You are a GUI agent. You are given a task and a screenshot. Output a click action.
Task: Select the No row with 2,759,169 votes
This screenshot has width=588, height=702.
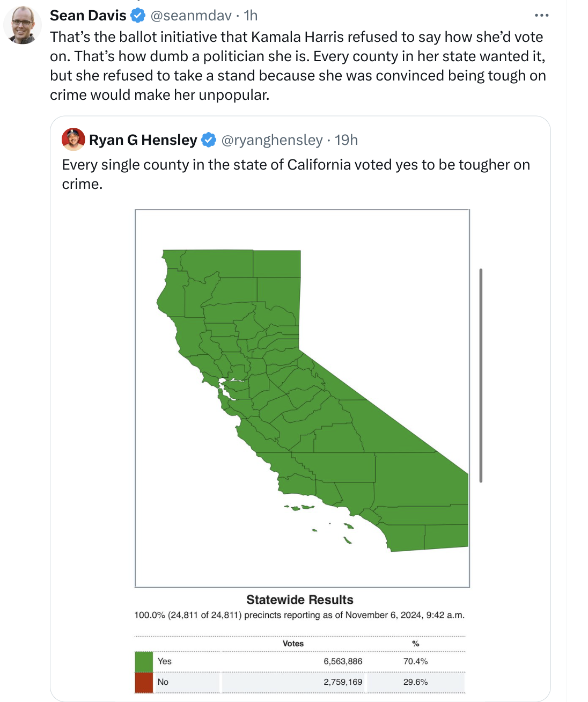tap(300, 683)
